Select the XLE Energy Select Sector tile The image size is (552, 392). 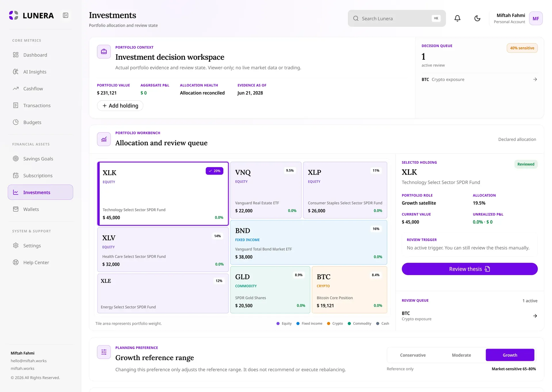[x=163, y=293]
